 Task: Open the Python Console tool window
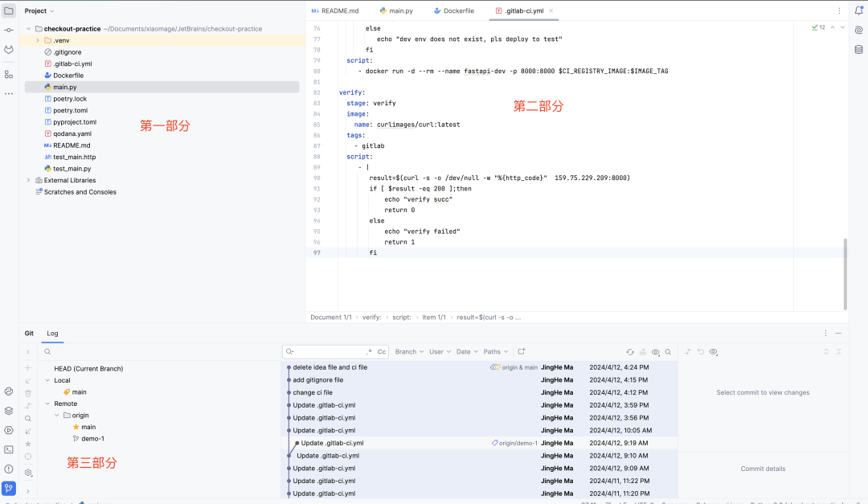[x=9, y=391]
